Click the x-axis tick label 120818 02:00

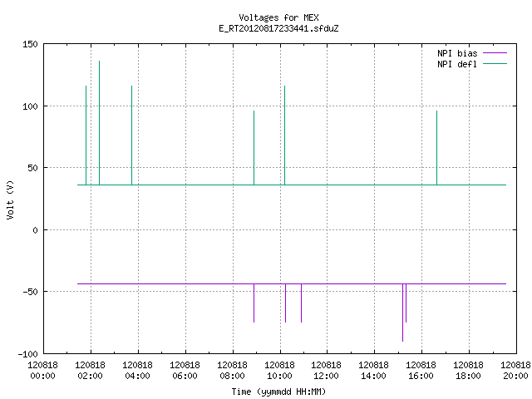[x=91, y=371]
